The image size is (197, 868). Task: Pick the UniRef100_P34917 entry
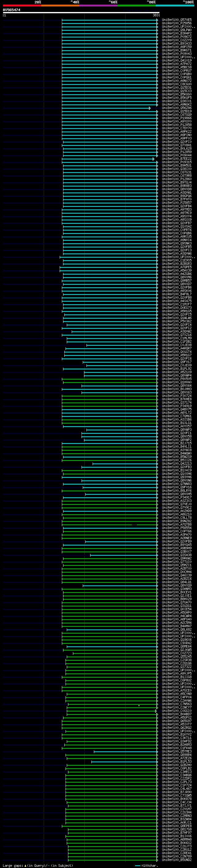coord(177,497)
